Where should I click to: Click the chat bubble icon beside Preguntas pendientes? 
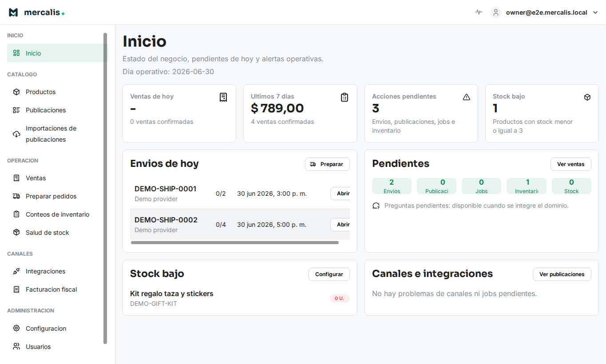(x=376, y=206)
